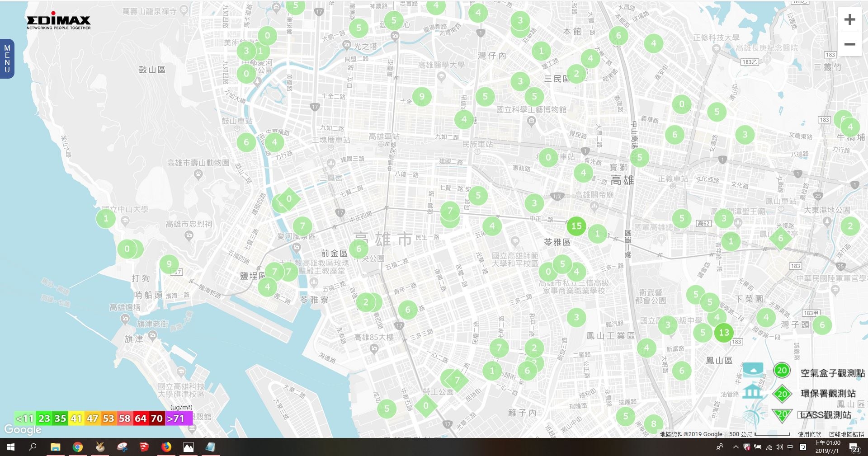Open the 使用條款 terms link
The height and width of the screenshot is (456, 868).
pyautogui.click(x=809, y=434)
